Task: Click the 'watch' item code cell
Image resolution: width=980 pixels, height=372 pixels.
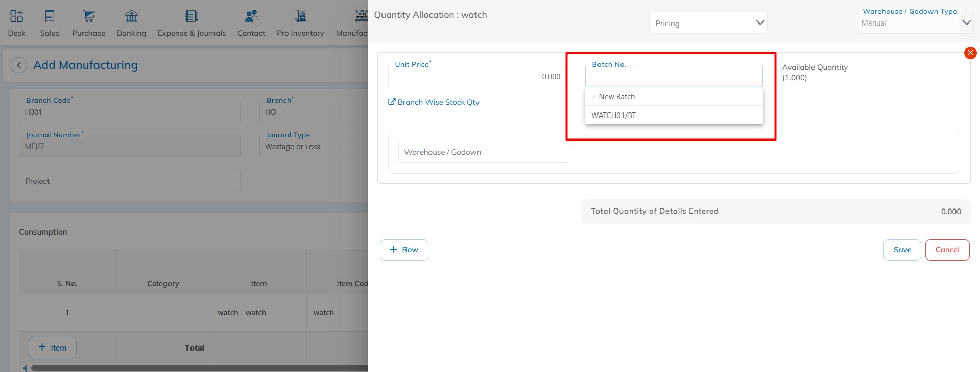Action: point(338,313)
